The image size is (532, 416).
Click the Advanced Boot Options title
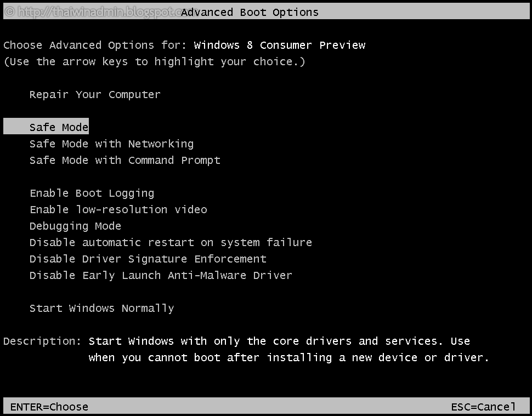click(250, 12)
